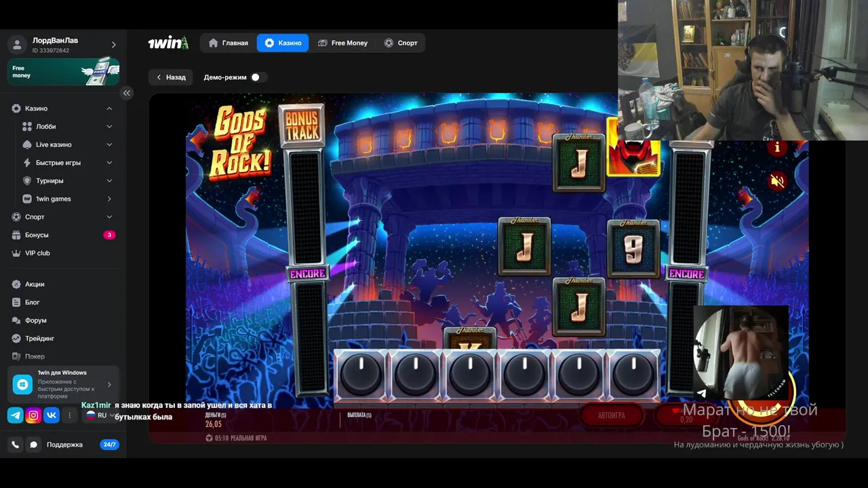Click the chat bubble support icon

(33, 445)
